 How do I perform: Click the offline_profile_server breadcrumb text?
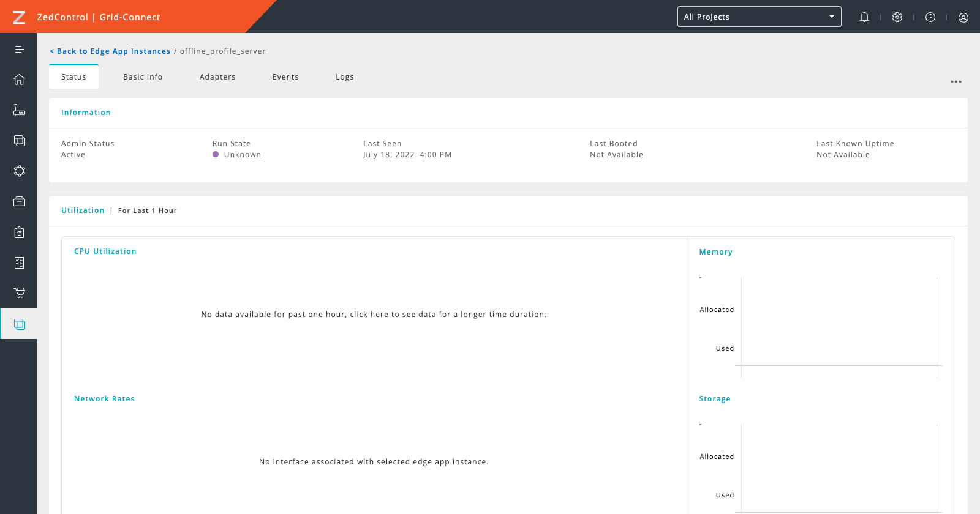(223, 51)
